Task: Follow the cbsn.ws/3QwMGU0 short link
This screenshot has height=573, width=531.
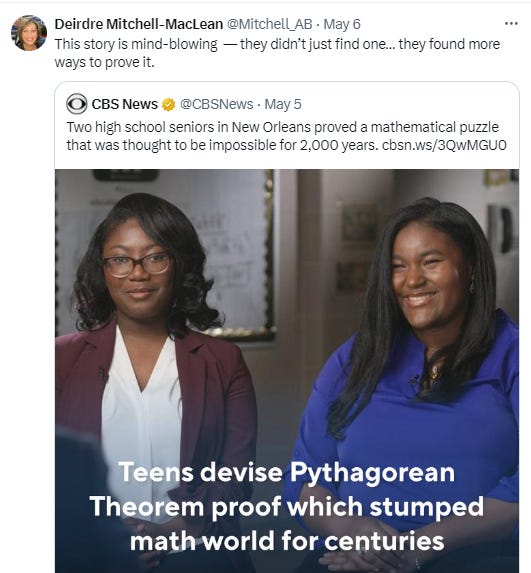Action: [x=444, y=145]
